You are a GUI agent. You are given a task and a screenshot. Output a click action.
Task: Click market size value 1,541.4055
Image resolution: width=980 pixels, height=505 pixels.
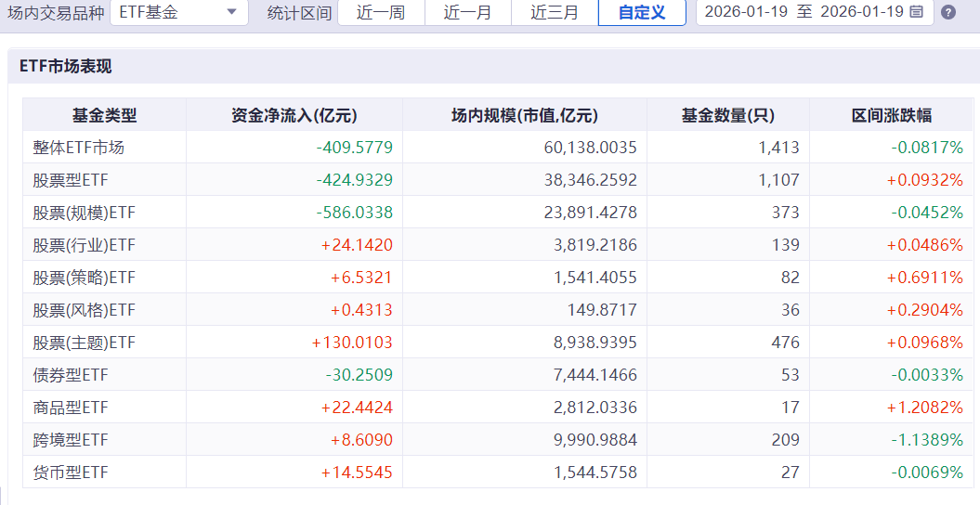coord(595,278)
